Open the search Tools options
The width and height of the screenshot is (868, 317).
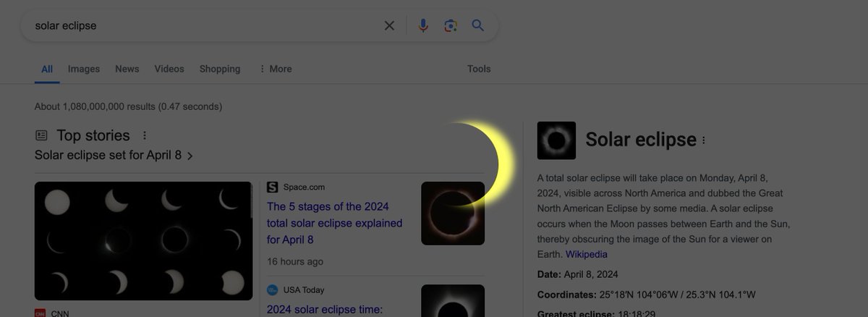pyautogui.click(x=479, y=69)
